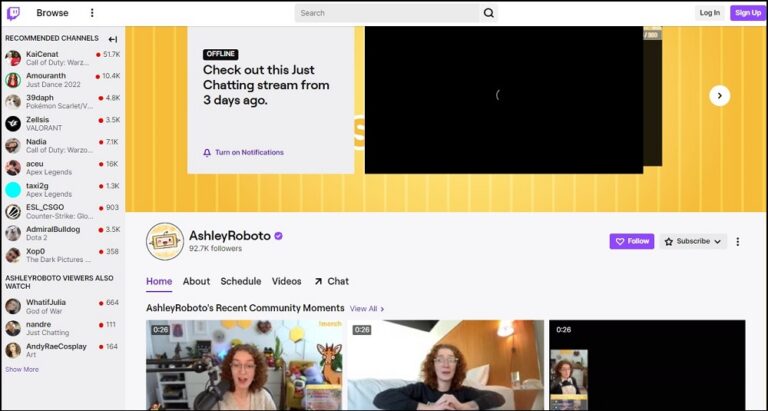Open channel options three-dot menu
Viewport: 768px width, 411px height.
738,241
